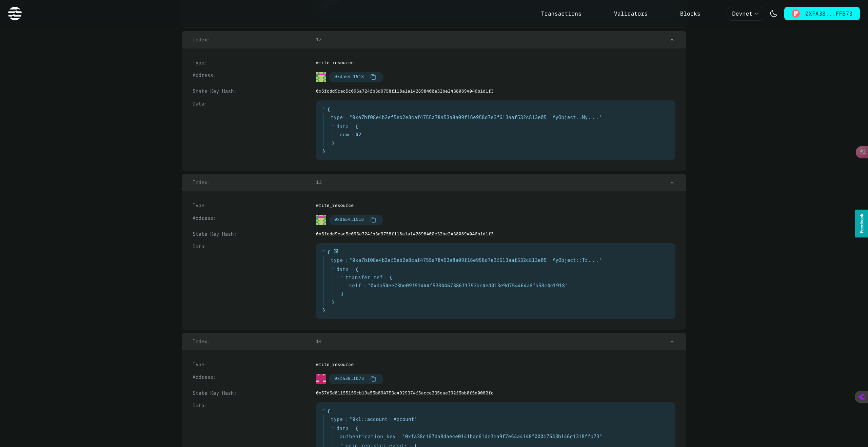Viewport: 868px width, 447px height.
Task: Click the identicon avatar in Index 13
Action: [321, 220]
